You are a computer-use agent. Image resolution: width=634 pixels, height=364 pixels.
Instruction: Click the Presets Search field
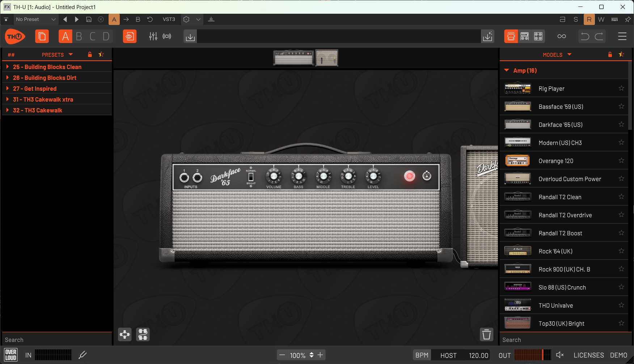[57, 340]
